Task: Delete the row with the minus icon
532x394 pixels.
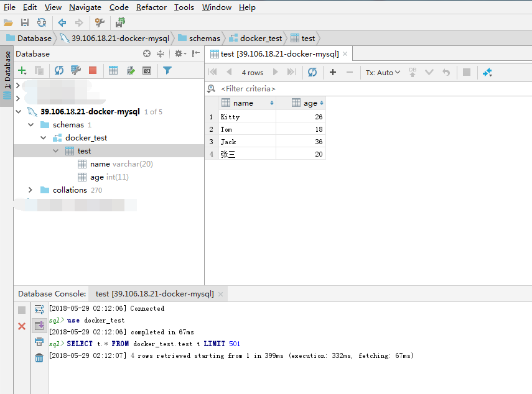Action: click(350, 72)
